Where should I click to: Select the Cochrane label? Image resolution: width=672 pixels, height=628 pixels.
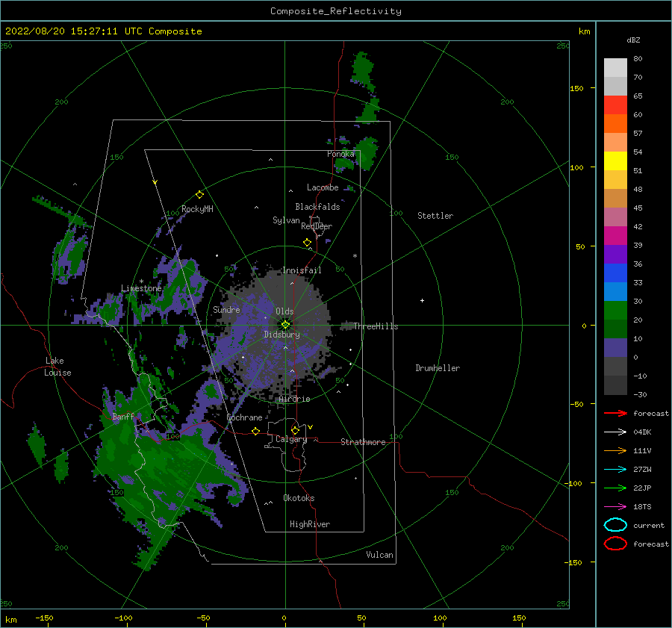pyautogui.click(x=244, y=417)
